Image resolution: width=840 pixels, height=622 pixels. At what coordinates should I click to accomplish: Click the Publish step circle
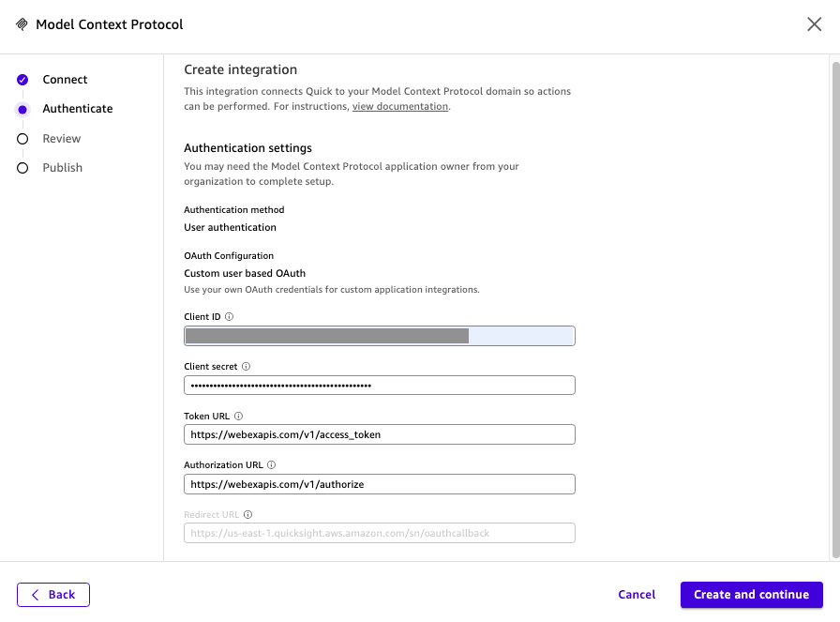(22, 168)
